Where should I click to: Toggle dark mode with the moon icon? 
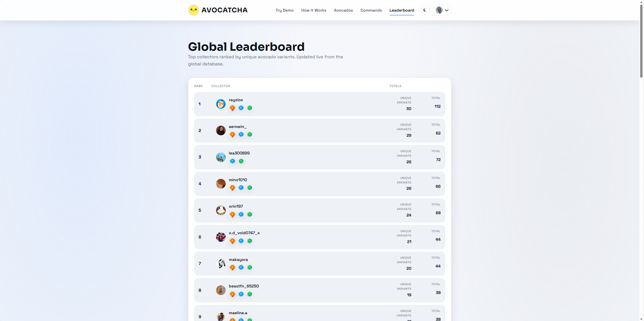click(x=425, y=10)
